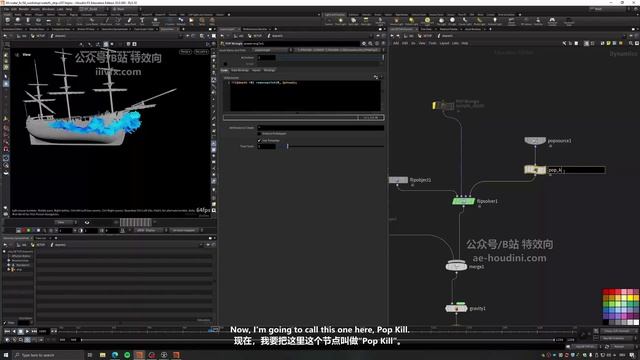
Task: Click the current frame number field
Action: [43, 331]
